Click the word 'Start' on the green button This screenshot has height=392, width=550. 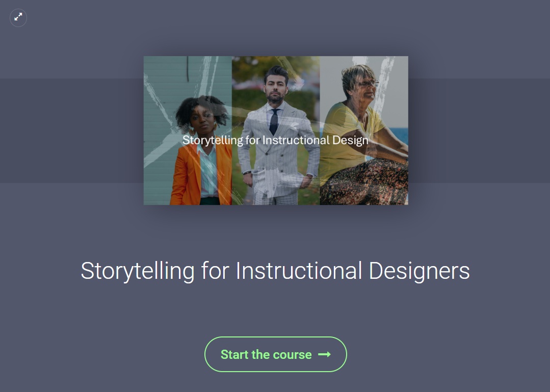[234, 354]
